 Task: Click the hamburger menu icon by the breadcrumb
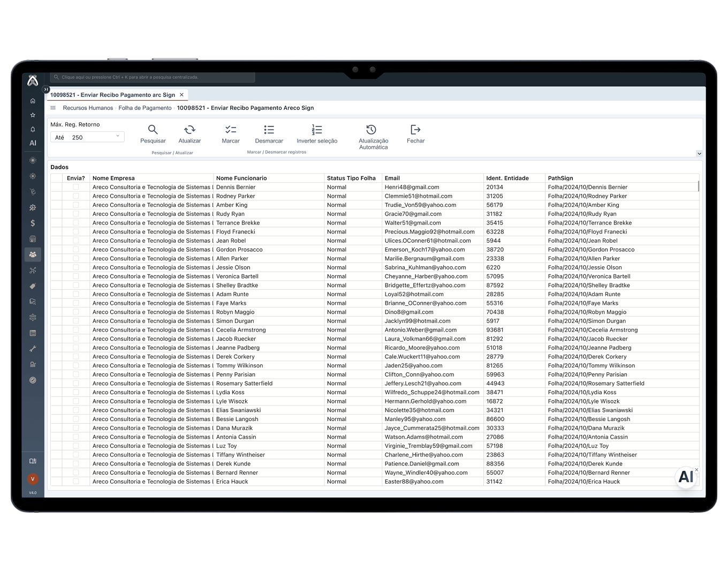pyautogui.click(x=53, y=108)
